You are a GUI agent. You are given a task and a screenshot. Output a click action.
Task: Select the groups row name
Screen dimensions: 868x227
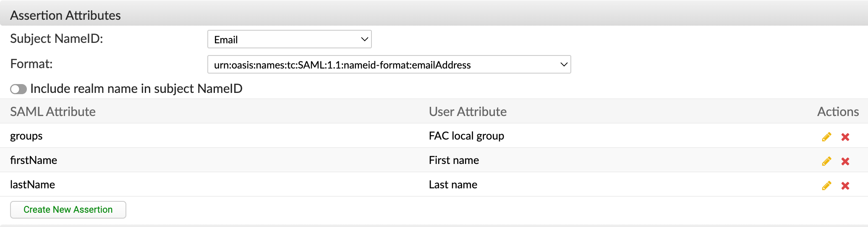click(26, 136)
